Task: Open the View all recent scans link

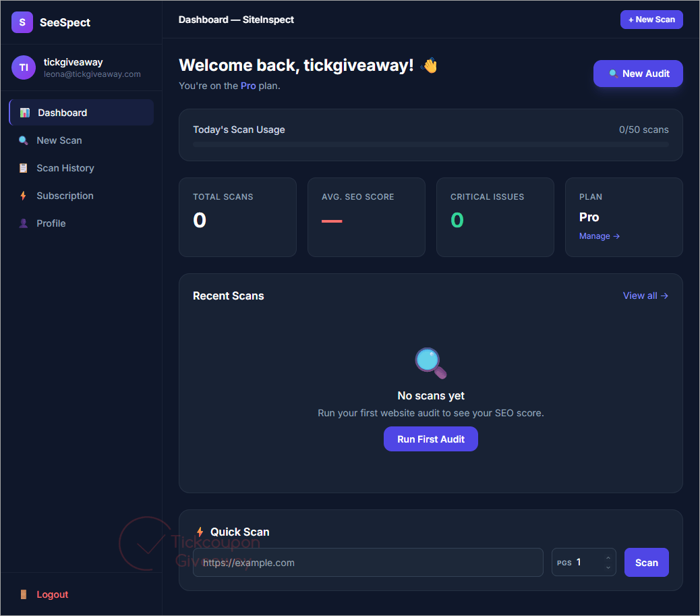Action: (645, 296)
